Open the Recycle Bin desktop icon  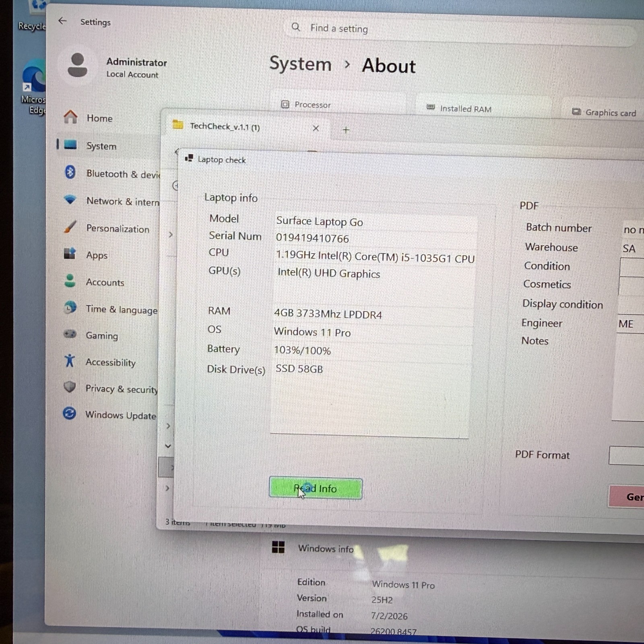point(33,16)
